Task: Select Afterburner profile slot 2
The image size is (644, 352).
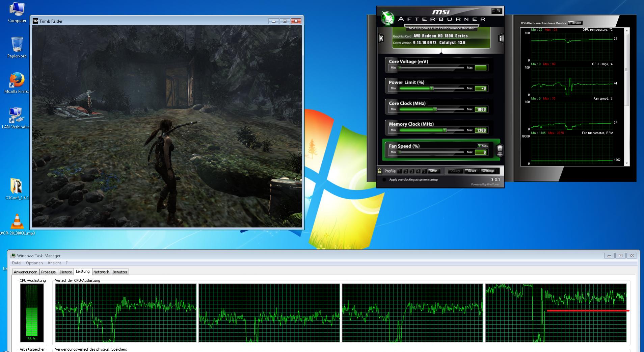Action: point(406,171)
